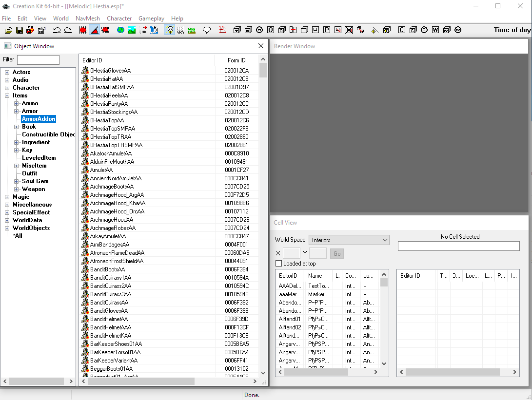532x400 pixels.
Task: Expand the Actors tree category
Action: [x=7, y=73]
